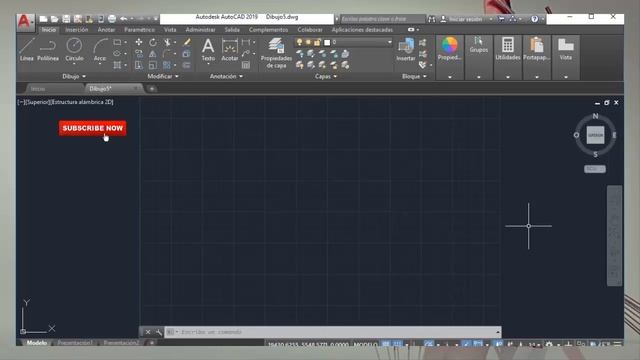Select the Polilínea tool
The width and height of the screenshot is (640, 360).
pyautogui.click(x=48, y=50)
